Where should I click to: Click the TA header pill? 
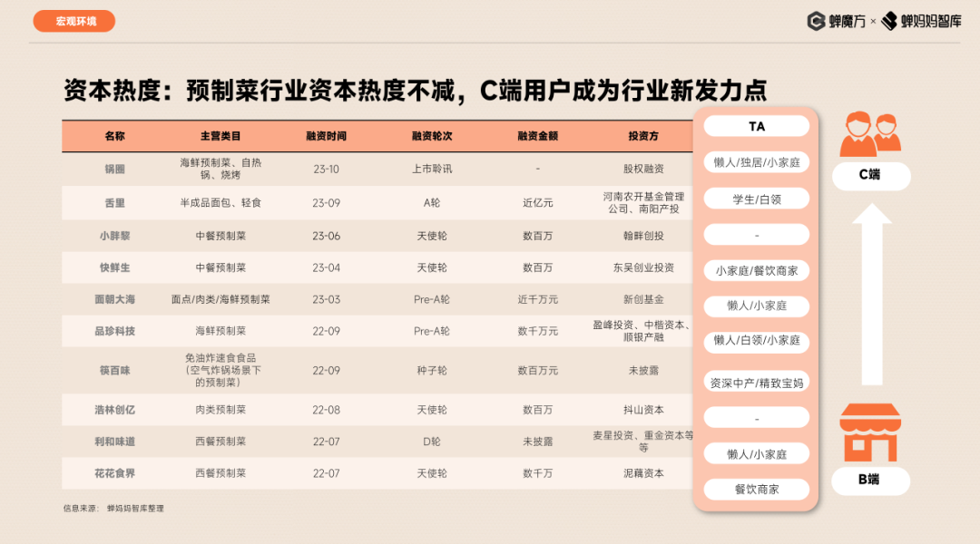756,126
